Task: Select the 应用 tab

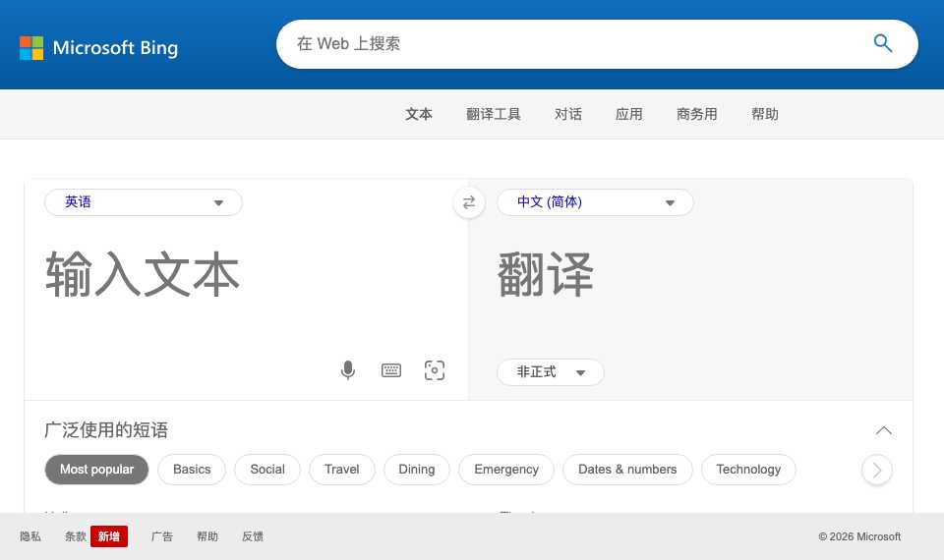Action: pyautogui.click(x=629, y=114)
